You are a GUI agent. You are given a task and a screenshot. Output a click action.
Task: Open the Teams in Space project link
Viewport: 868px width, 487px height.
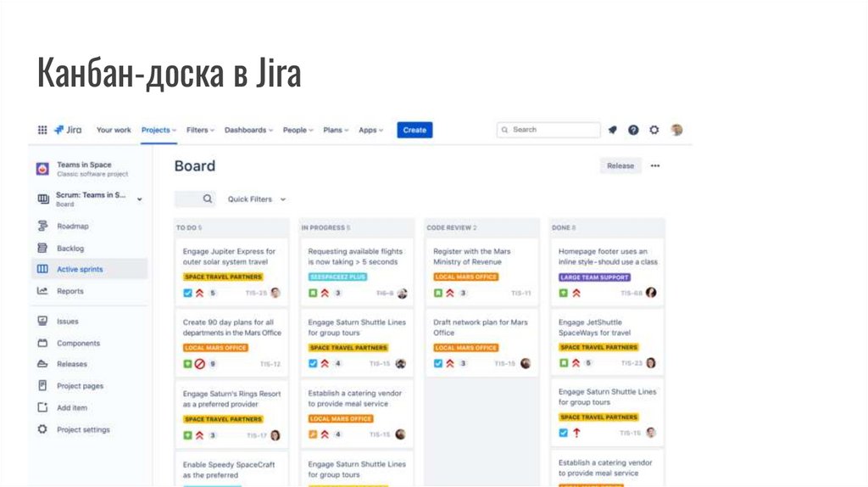click(x=84, y=165)
